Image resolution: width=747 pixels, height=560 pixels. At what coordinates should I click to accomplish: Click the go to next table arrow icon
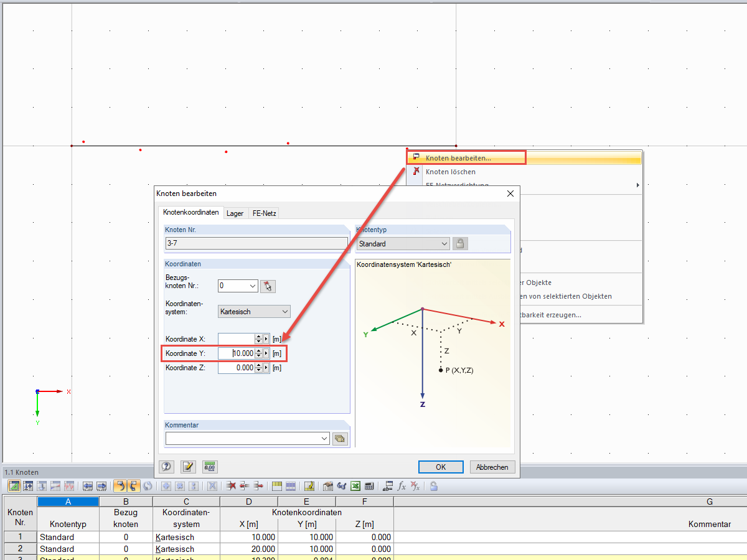pos(101,486)
